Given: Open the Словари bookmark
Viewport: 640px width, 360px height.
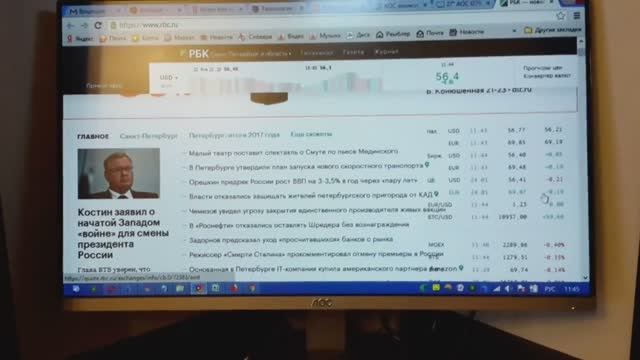Looking at the screenshot, I should 256,37.
